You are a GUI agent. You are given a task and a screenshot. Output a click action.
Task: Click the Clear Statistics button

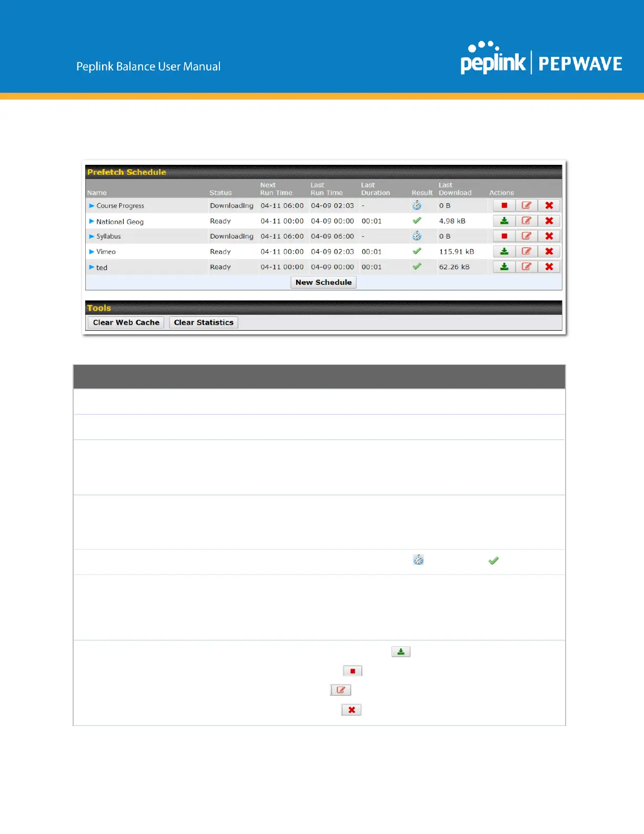204,322
